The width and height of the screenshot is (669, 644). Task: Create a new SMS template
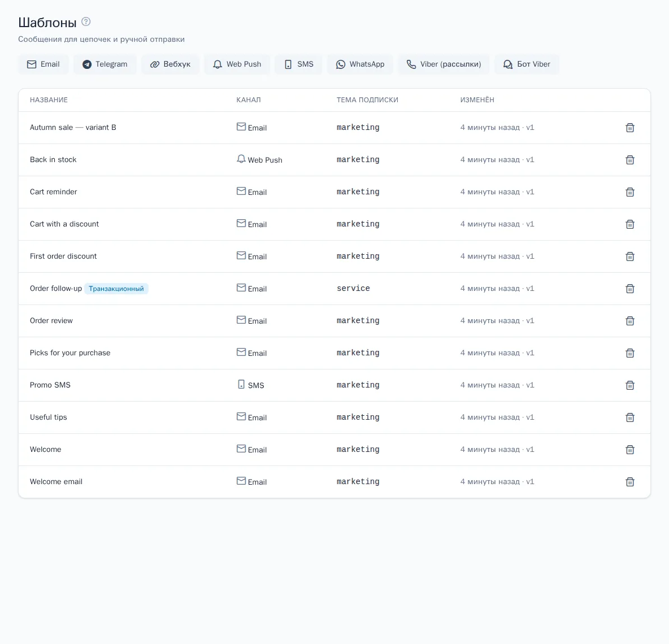tap(299, 64)
